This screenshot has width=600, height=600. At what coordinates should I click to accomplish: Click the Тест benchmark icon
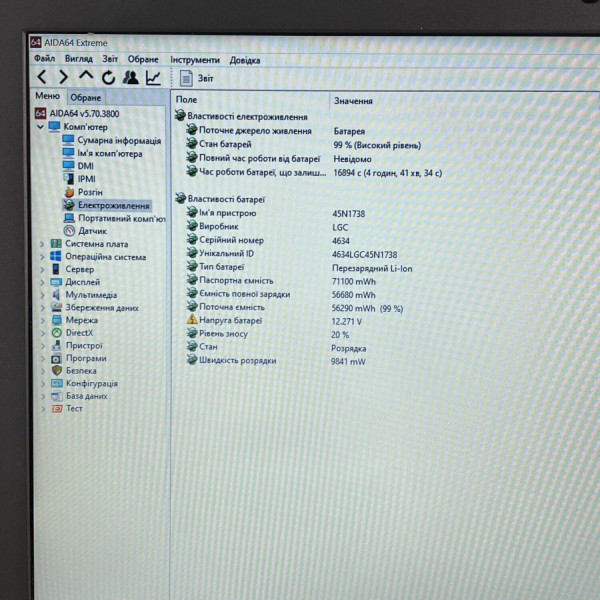[x=57, y=409]
